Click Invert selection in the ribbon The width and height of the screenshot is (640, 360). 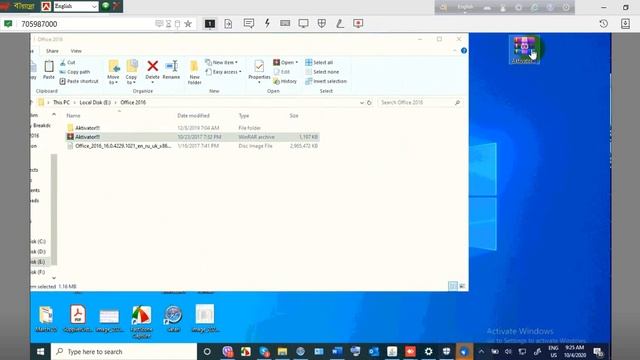click(x=326, y=81)
